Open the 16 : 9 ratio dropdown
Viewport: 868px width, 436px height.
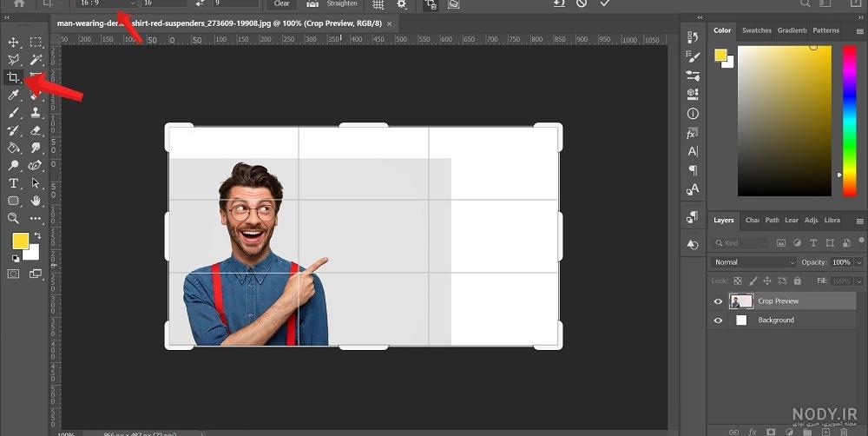pyautogui.click(x=106, y=3)
